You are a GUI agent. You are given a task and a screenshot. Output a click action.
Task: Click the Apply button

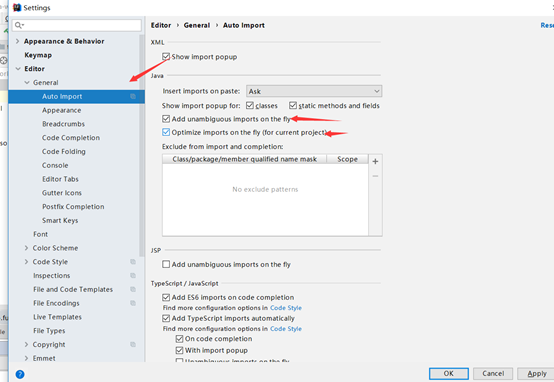point(536,374)
